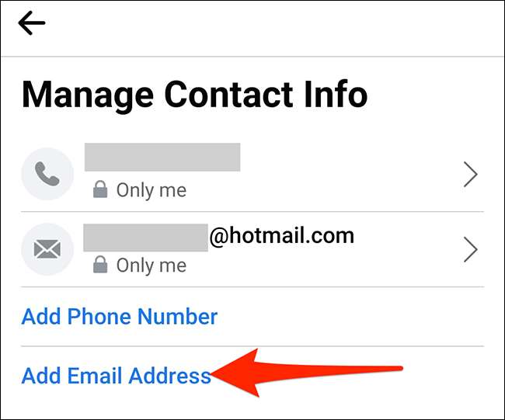The height and width of the screenshot is (420, 505).
Task: Open phone number details via chevron
Action: click(471, 174)
